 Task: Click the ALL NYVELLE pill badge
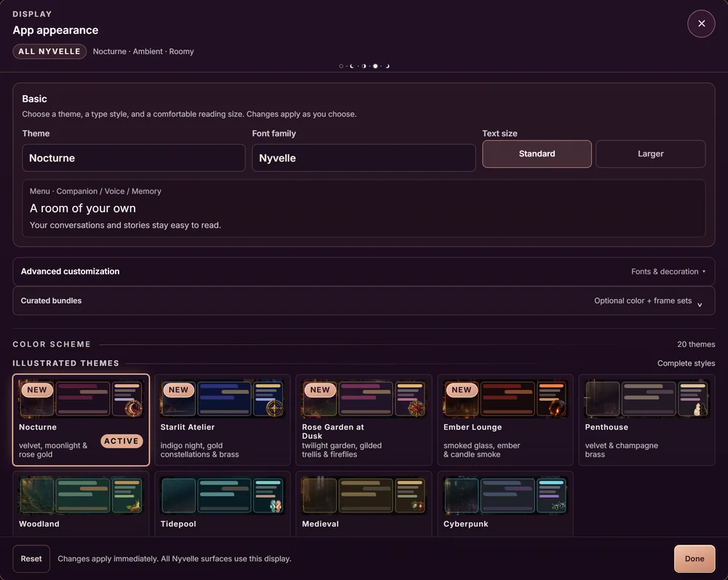(50, 52)
